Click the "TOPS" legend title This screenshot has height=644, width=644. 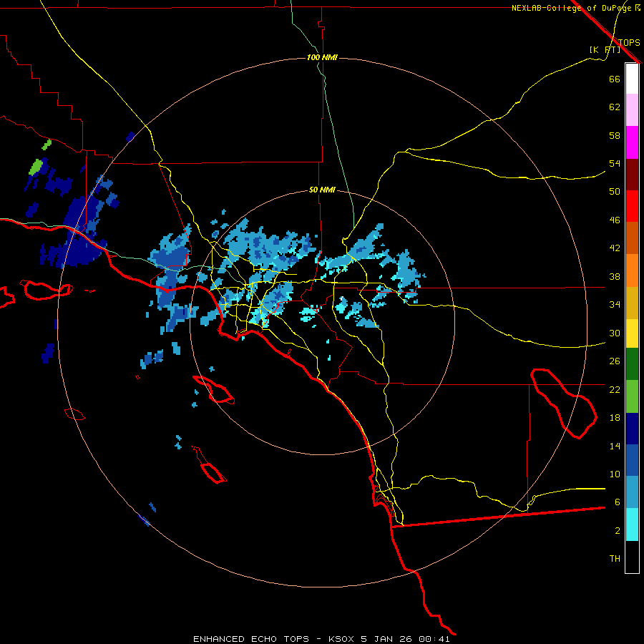point(629,43)
